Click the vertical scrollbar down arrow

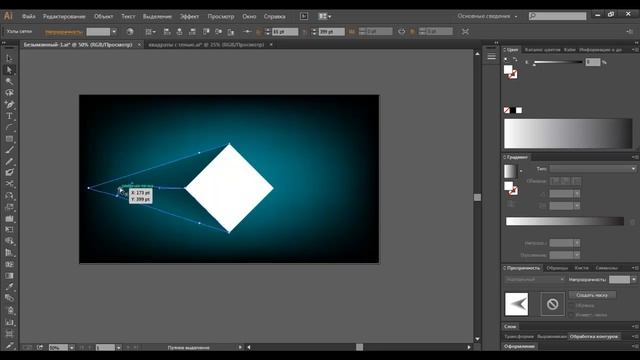(477, 339)
